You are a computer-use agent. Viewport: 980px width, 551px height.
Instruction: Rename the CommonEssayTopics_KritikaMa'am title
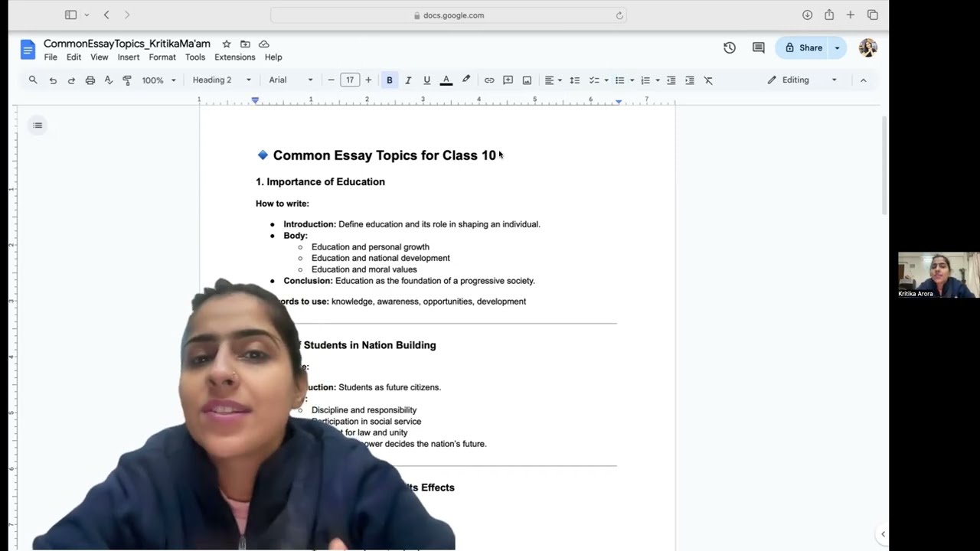(x=127, y=44)
